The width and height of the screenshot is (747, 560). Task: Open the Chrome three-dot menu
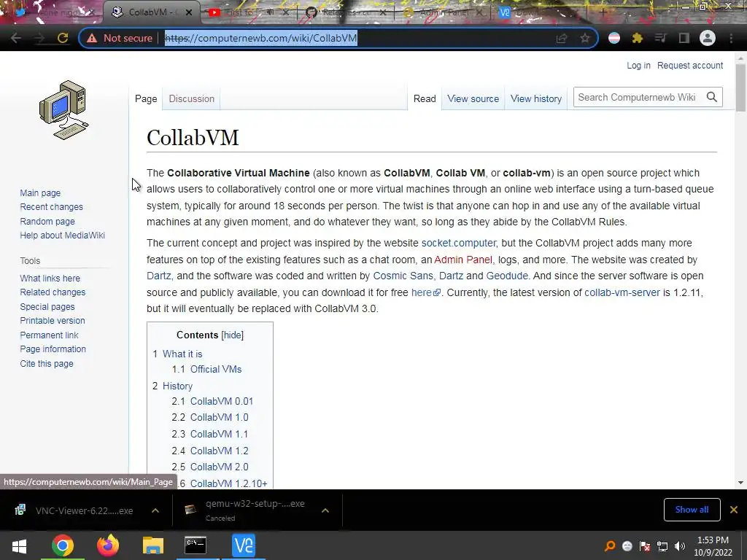coord(731,38)
